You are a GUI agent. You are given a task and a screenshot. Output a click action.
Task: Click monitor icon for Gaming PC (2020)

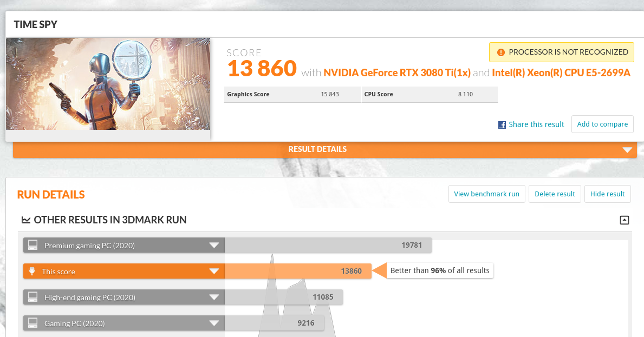[x=33, y=323]
